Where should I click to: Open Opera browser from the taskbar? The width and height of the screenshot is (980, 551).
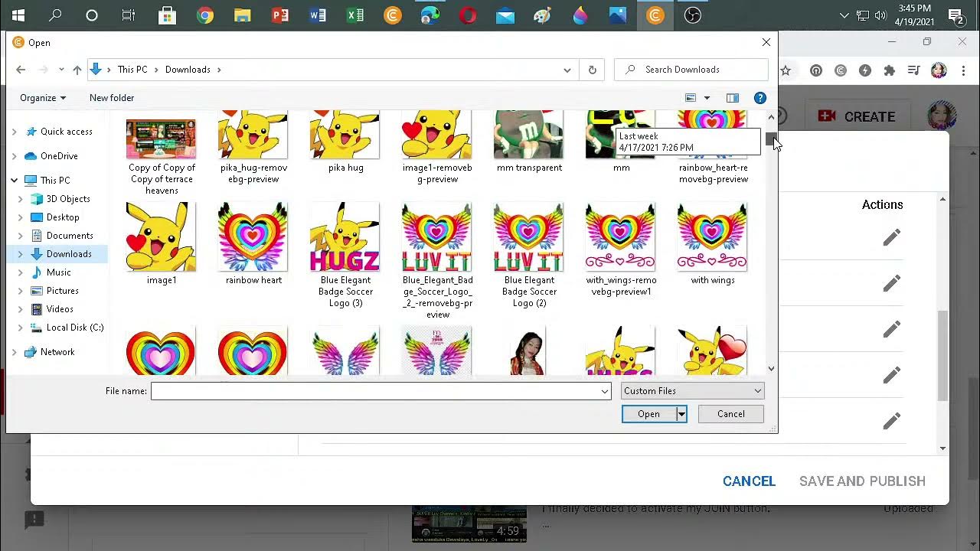(x=468, y=15)
